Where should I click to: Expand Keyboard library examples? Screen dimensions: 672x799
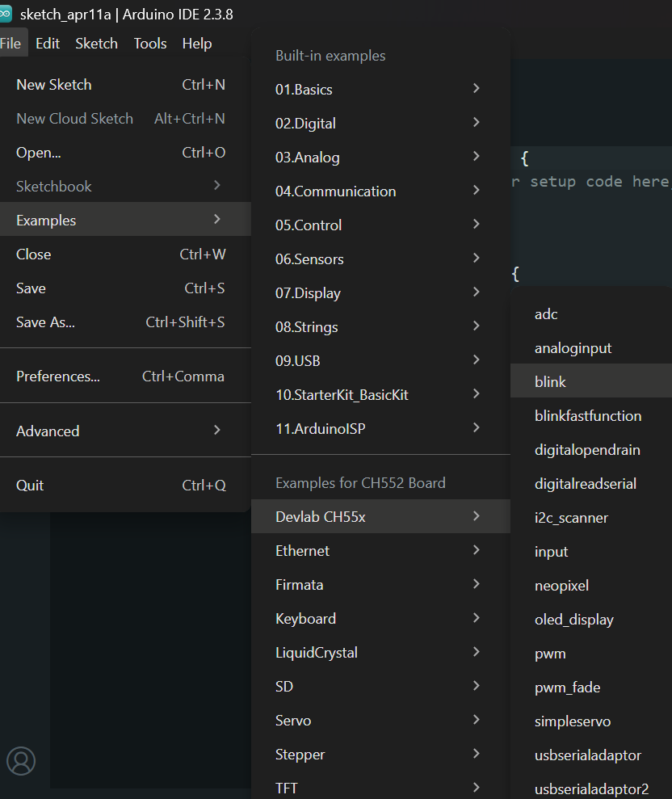tap(380, 619)
